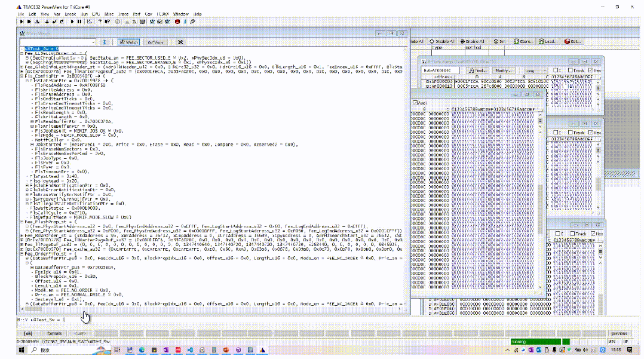The width and height of the screenshot is (644, 359).
Task: Click the Go/Run play icon in toolbar
Action: (72, 22)
